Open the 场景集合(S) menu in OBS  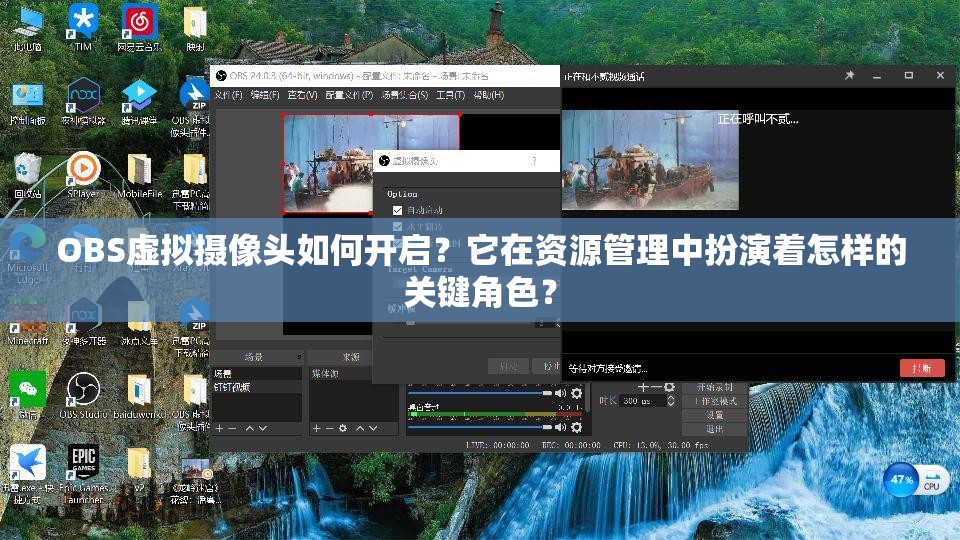[404, 95]
